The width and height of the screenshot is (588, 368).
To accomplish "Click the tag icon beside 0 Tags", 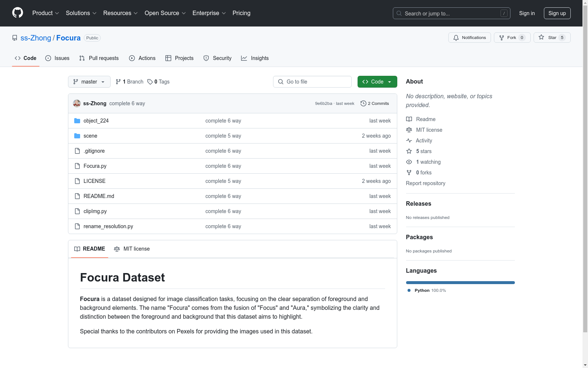I will [150, 82].
